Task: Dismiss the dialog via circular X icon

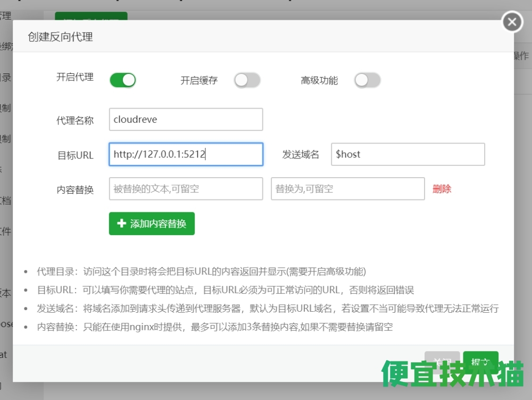Action: tap(511, 22)
